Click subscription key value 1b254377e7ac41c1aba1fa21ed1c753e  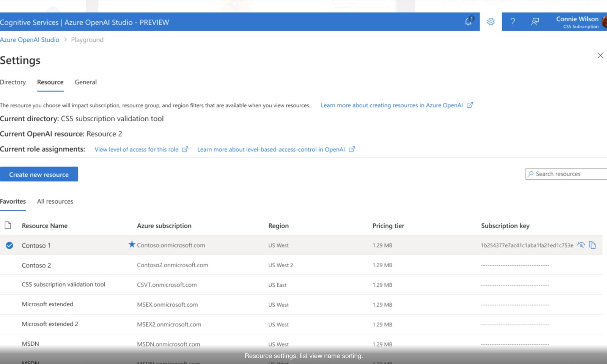(527, 245)
